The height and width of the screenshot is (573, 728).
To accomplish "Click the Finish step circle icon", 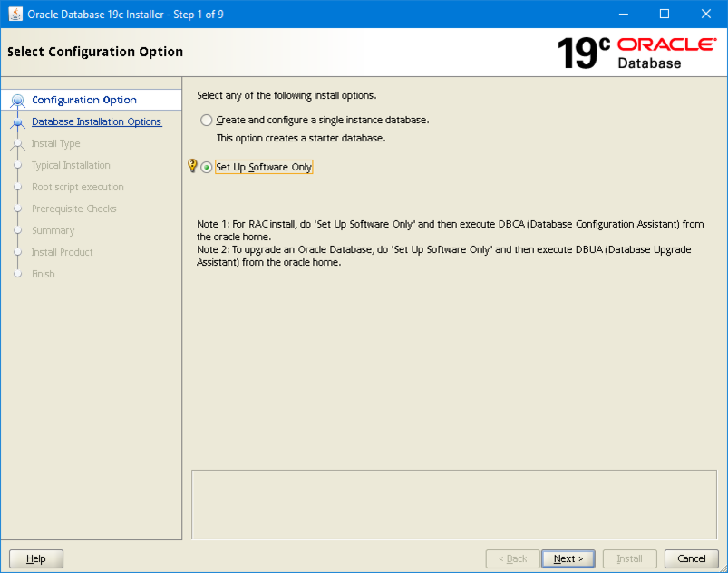I will 17,274.
